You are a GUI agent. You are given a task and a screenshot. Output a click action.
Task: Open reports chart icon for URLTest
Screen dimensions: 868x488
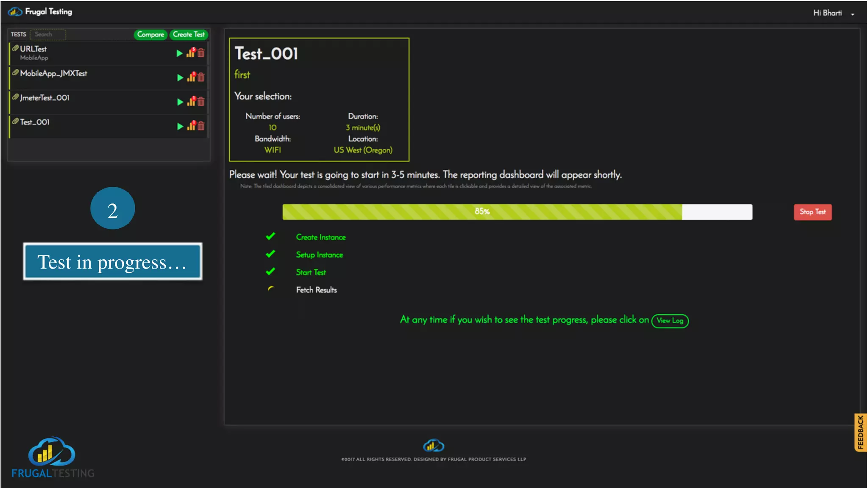coord(191,53)
